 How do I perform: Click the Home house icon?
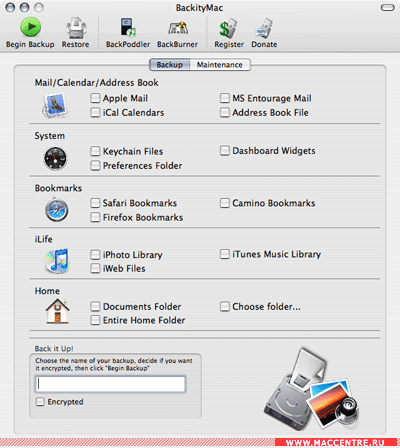point(57,311)
